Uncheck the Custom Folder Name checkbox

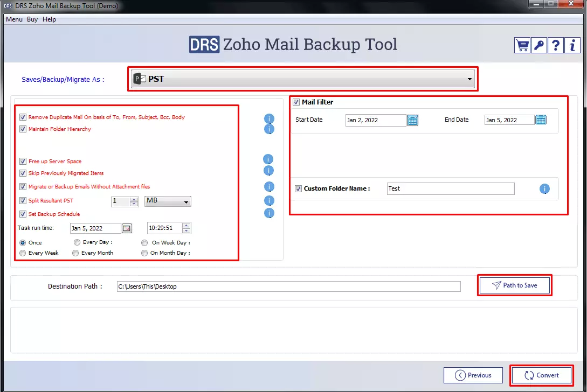[x=298, y=188]
